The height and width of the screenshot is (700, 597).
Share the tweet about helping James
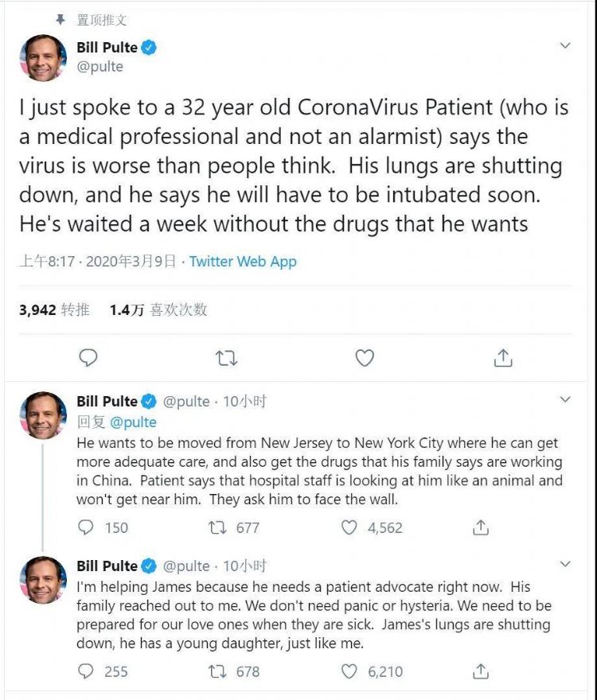coord(480,671)
